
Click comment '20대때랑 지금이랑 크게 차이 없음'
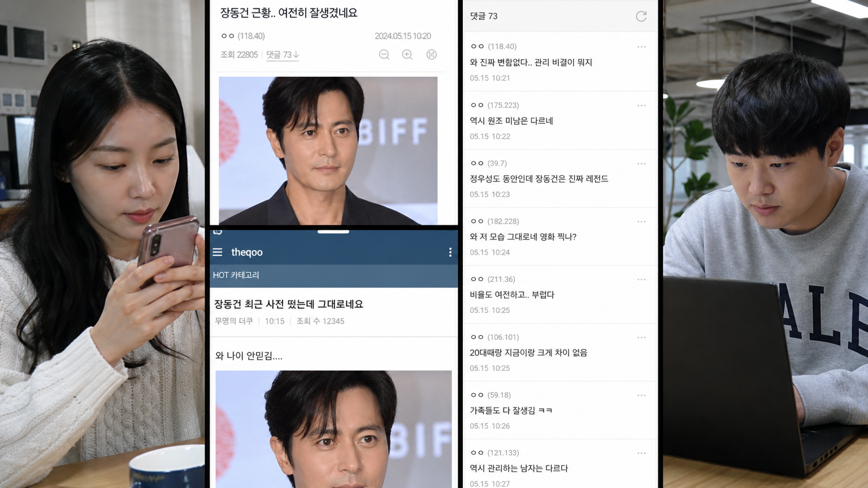528,352
